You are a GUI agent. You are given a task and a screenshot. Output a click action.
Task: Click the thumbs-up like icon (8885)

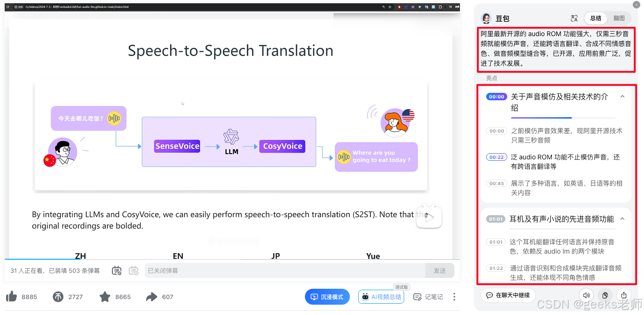pyautogui.click(x=12, y=296)
